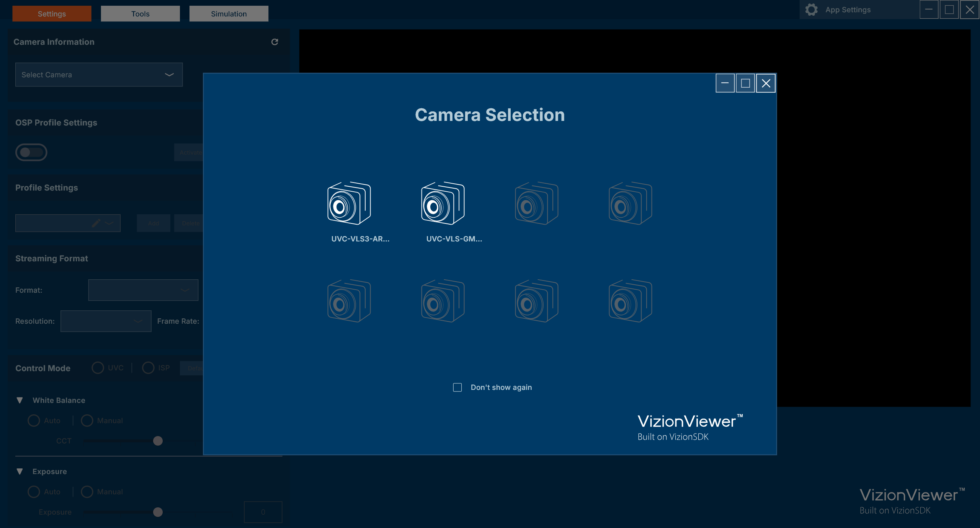Switch to the Simulation tab
The width and height of the screenshot is (980, 528).
coord(229,13)
